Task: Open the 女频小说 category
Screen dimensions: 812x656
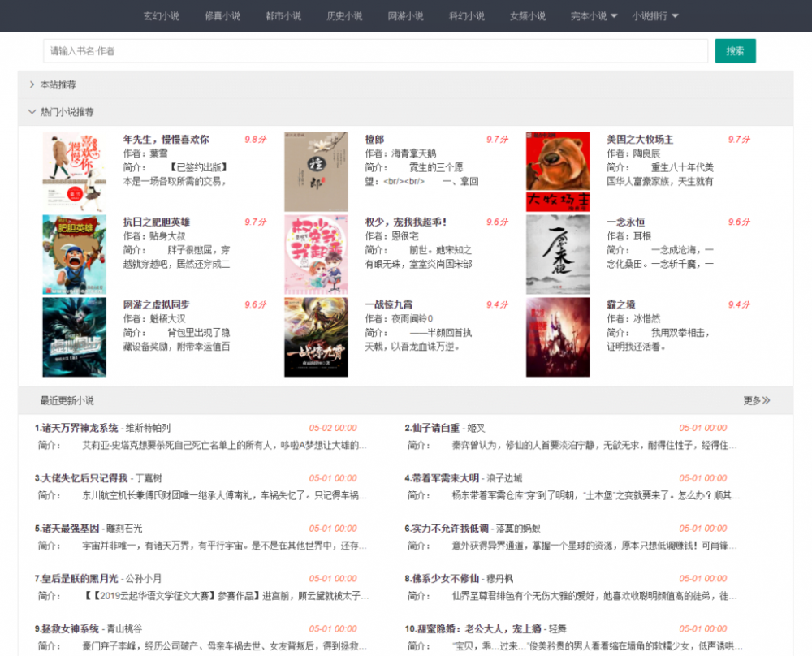Action: click(x=528, y=16)
